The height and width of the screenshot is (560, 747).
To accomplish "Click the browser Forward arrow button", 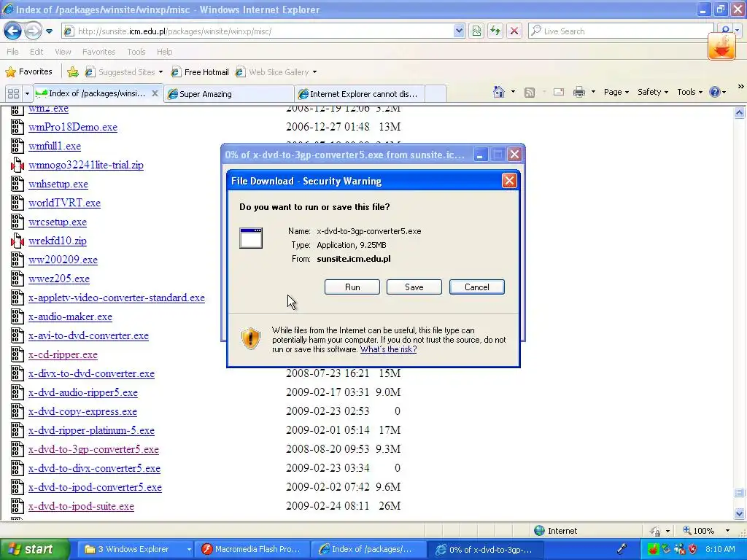I will pyautogui.click(x=33, y=31).
